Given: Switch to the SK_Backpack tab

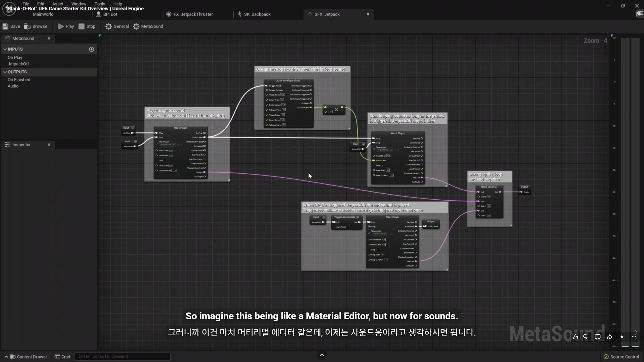Looking at the screenshot, I should pyautogui.click(x=257, y=14).
